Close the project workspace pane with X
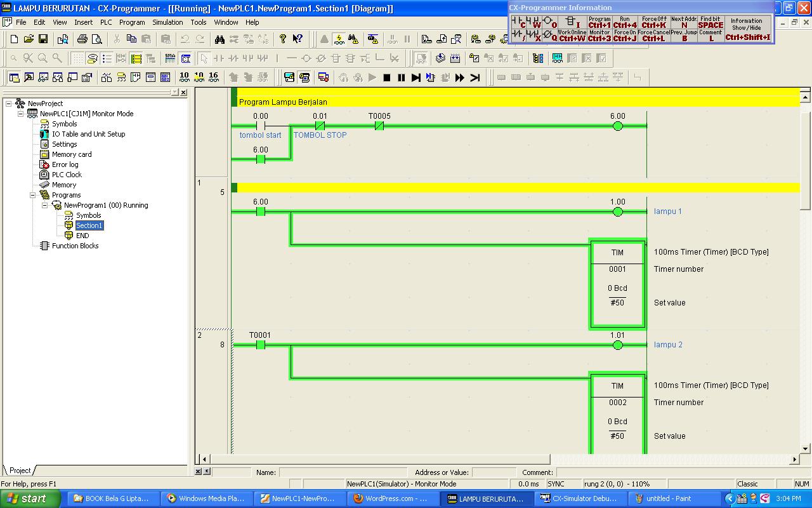The height and width of the screenshot is (508, 812). (x=183, y=93)
